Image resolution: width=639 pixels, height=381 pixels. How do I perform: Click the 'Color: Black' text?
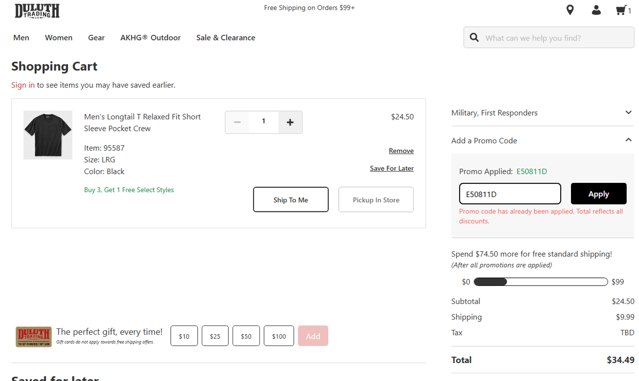(x=104, y=171)
